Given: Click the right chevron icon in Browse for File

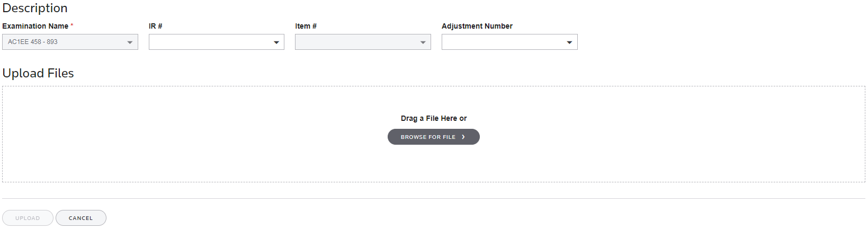Looking at the screenshot, I should (463, 137).
